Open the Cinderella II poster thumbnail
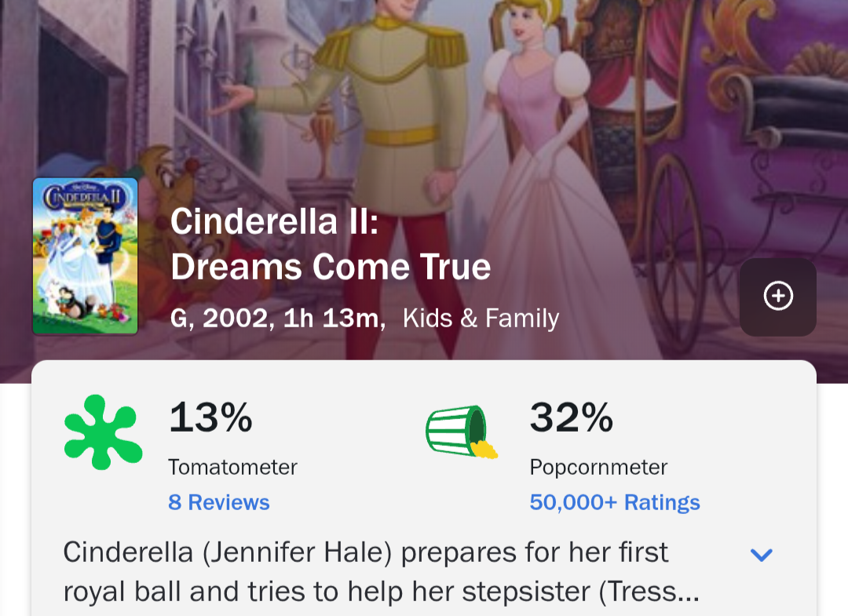This screenshot has height=616, width=848. tap(85, 257)
